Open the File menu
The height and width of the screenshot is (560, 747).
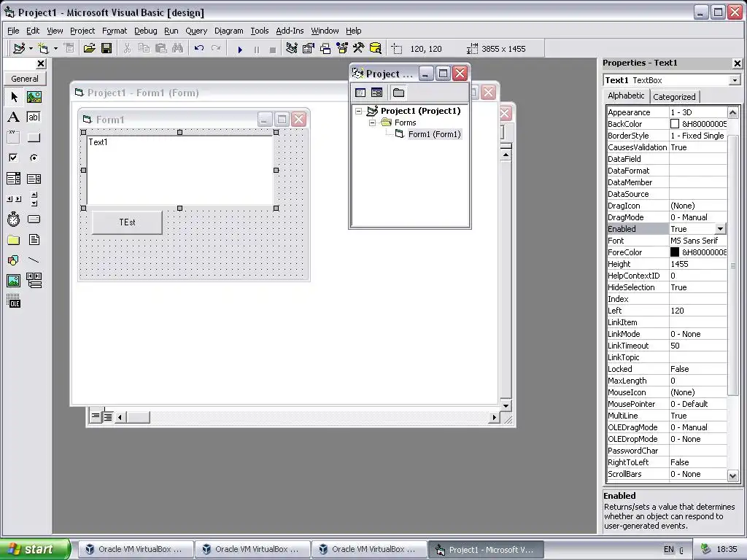13,31
